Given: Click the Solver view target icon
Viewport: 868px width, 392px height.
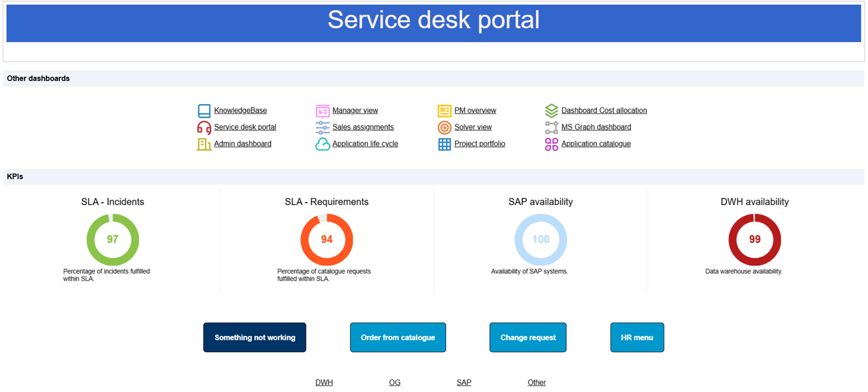Looking at the screenshot, I should coord(445,128).
